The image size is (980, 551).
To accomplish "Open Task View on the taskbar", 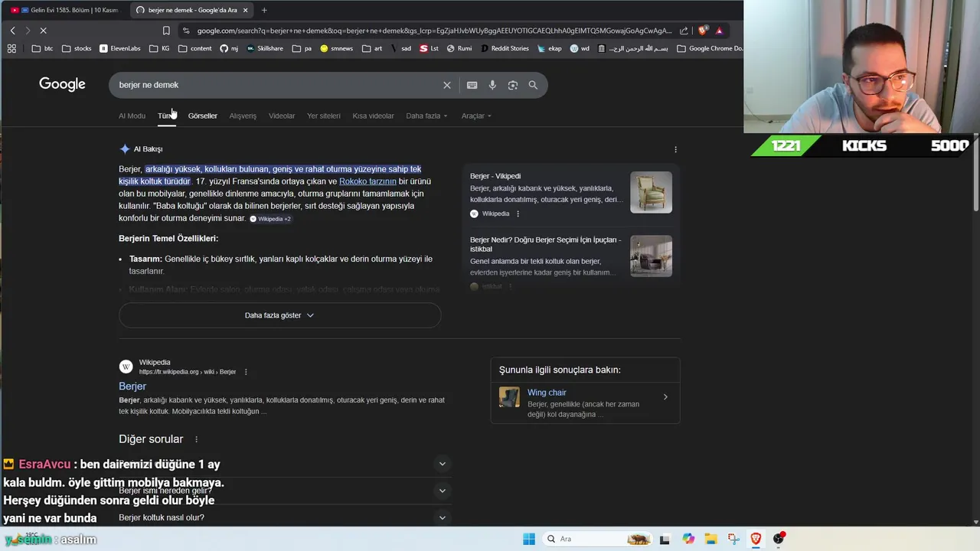I will tap(665, 539).
